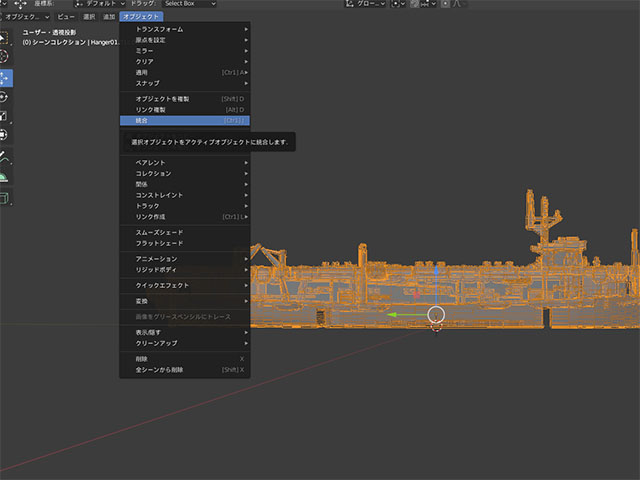Expand the 関係 submenu
640x480 pixels.
tap(184, 184)
